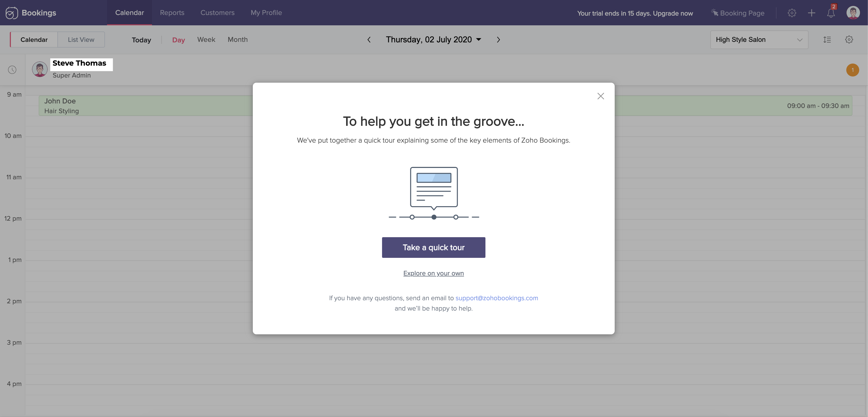This screenshot has height=417, width=868.
Task: Expand the Thursday, 02 July 2020 date picker
Action: 433,40
